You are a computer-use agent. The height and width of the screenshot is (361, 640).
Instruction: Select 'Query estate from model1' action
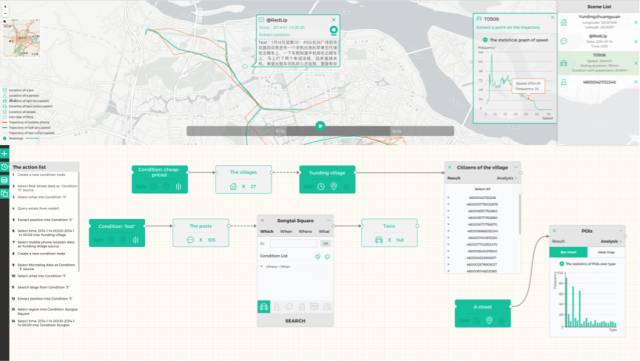38,209
